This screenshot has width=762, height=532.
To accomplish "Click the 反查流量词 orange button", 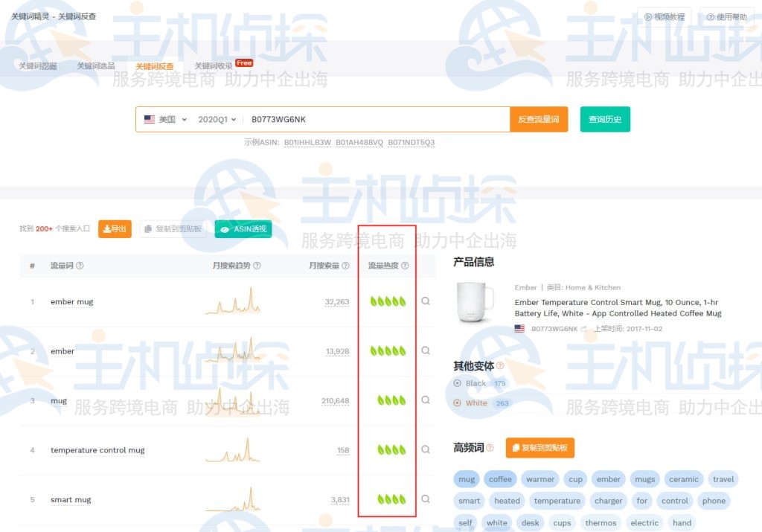I will point(538,119).
